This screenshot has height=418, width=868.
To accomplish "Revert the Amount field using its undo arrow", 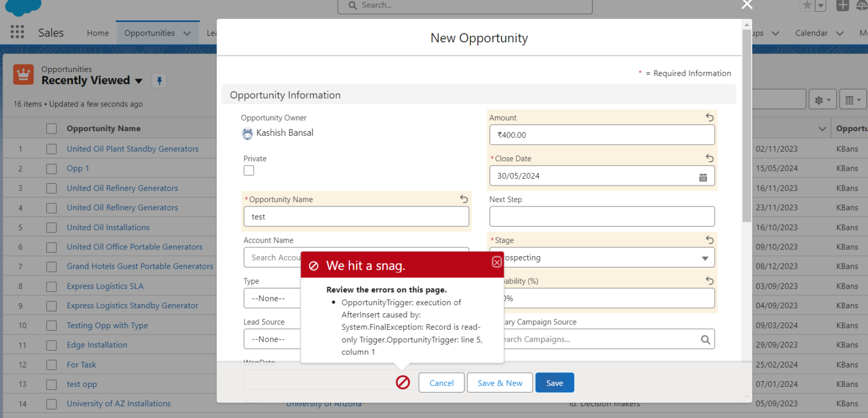I will [x=710, y=117].
